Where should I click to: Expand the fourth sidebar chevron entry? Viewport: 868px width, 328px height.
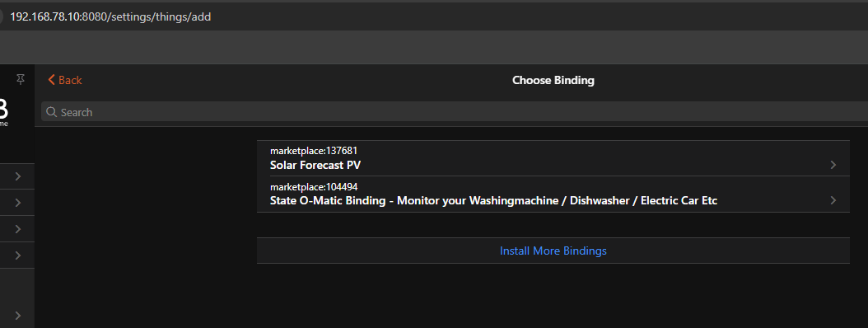[18, 255]
